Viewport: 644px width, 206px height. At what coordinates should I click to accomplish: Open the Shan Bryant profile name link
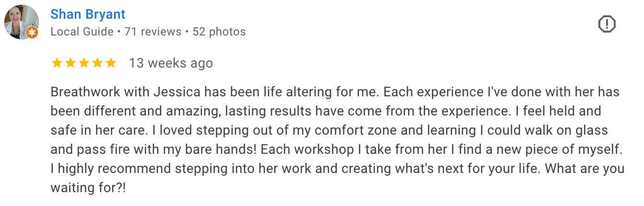pos(88,14)
